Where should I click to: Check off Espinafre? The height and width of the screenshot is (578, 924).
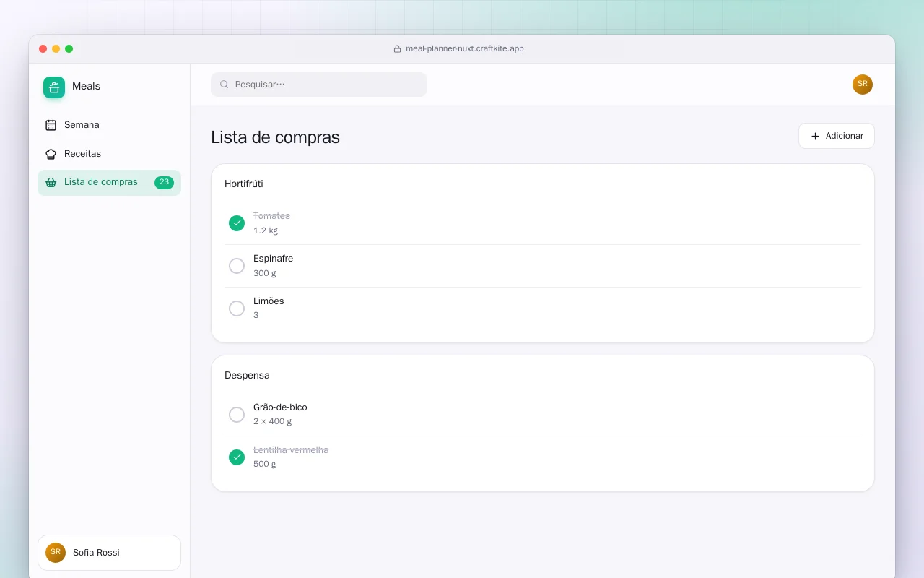(237, 266)
